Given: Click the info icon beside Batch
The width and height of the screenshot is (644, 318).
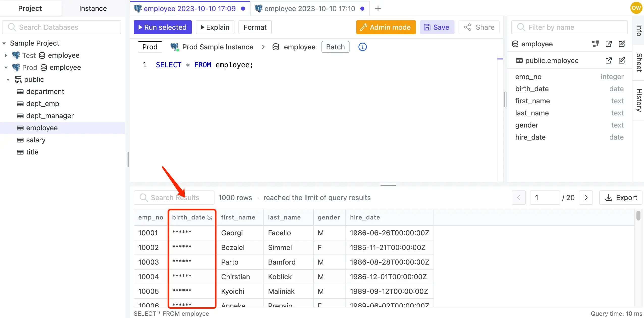Looking at the screenshot, I should (362, 47).
